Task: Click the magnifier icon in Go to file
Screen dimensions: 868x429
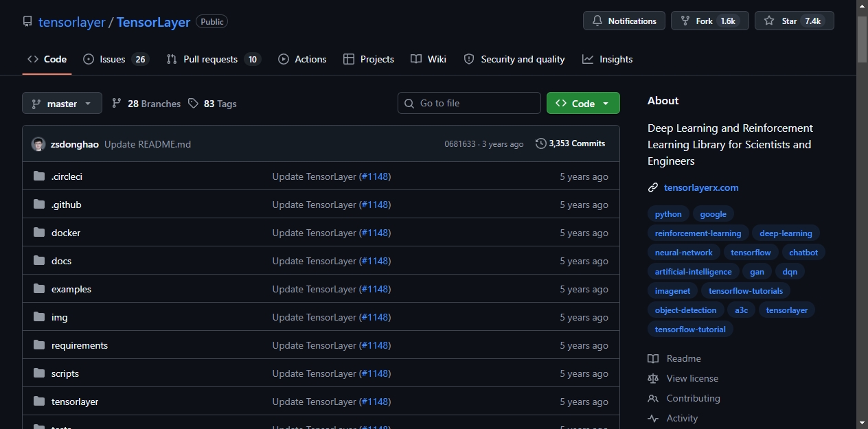Action: [x=410, y=103]
